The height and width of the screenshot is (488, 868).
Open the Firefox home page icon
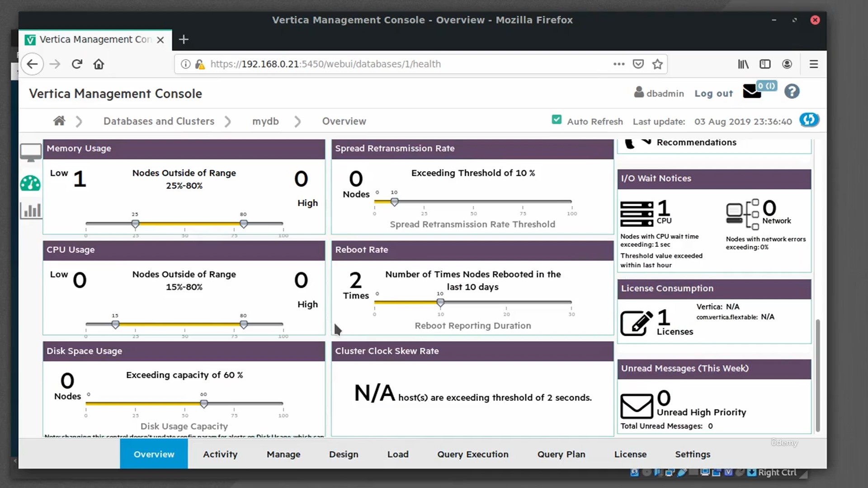pyautogui.click(x=99, y=64)
